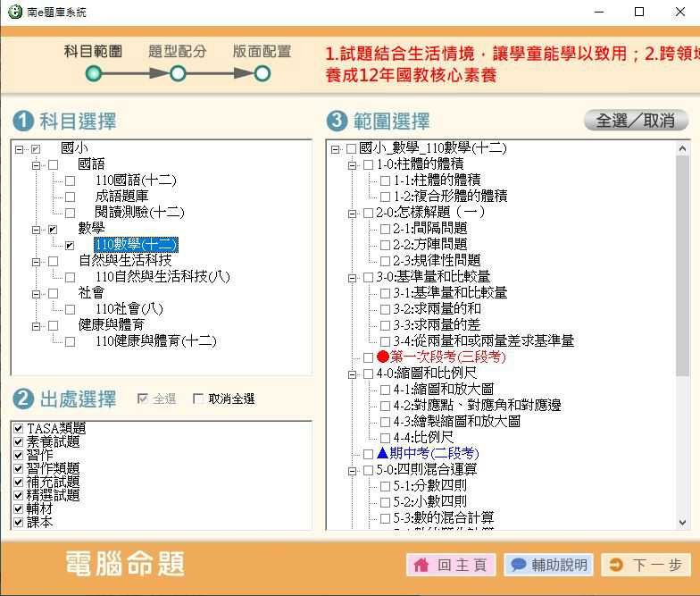700x596 pixels.
Task: Click the blue triangle 期中考 marker
Action: coord(382,453)
